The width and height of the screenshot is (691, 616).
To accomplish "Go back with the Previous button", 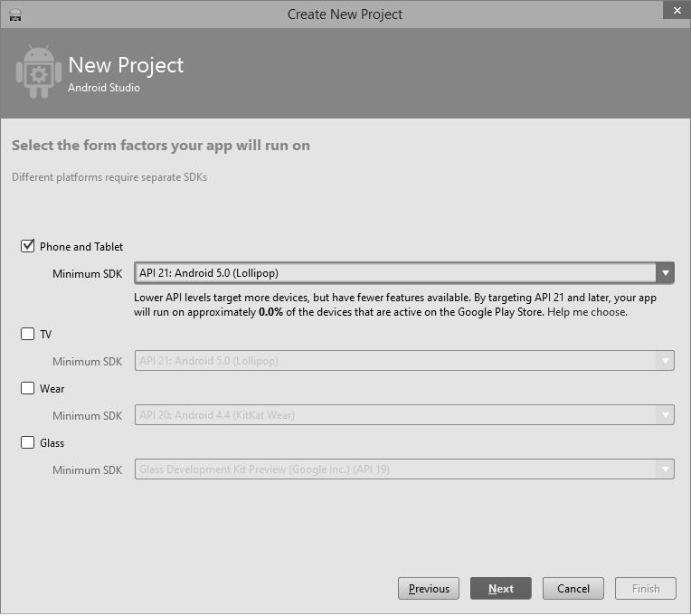I will point(429,589).
